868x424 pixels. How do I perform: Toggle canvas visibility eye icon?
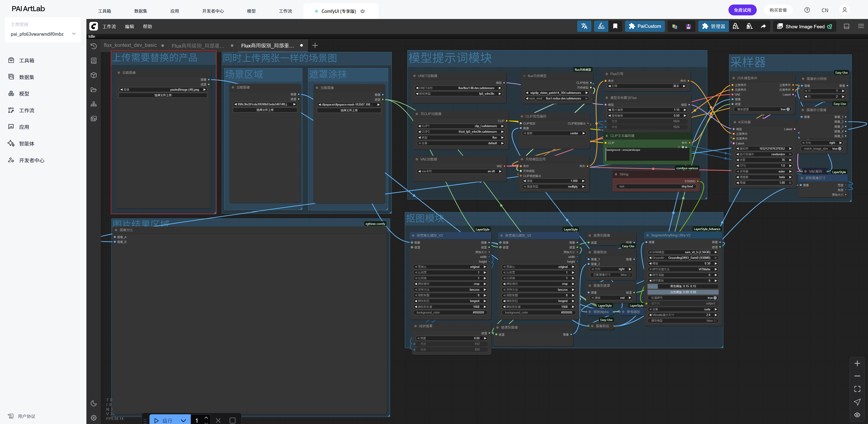857,415
